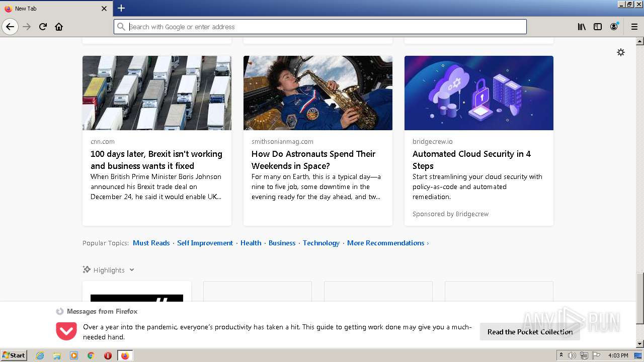Open the Firefox hamburger menu

[x=634, y=27]
